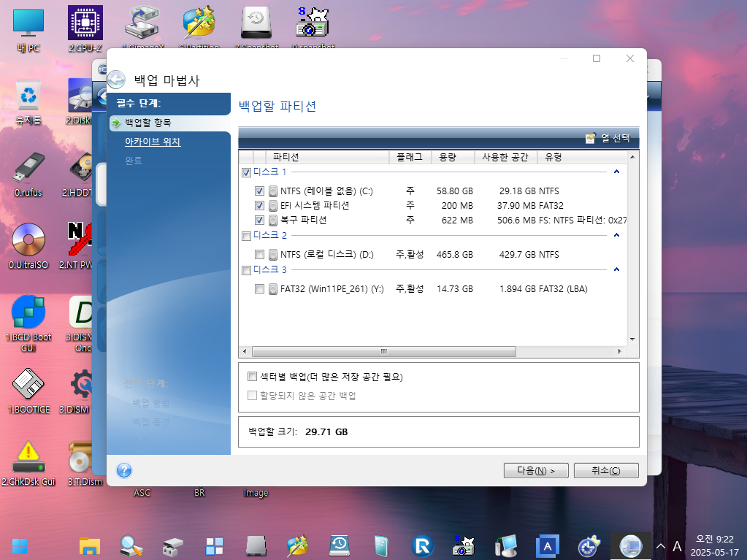
Task: Open the taskbar four-squares window icon
Action: [215, 546]
